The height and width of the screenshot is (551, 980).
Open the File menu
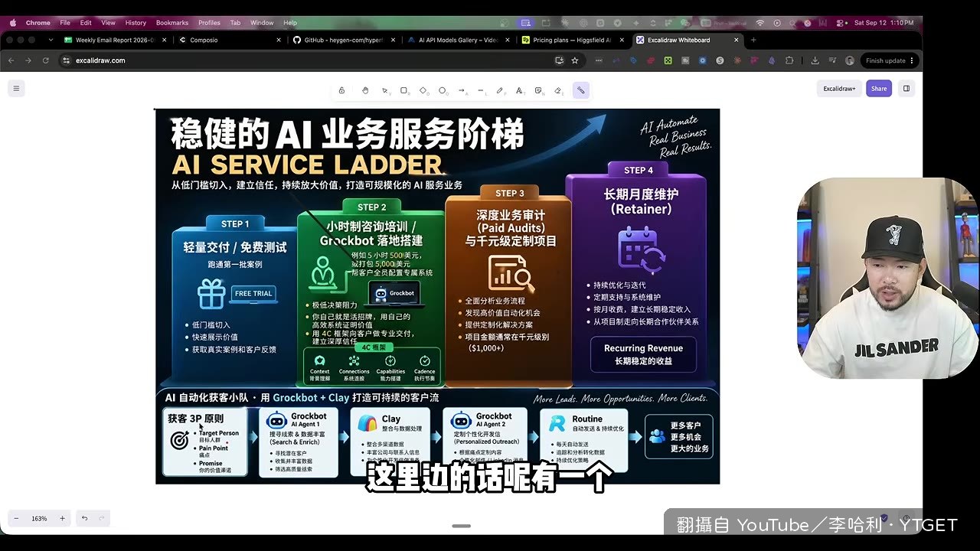65,23
